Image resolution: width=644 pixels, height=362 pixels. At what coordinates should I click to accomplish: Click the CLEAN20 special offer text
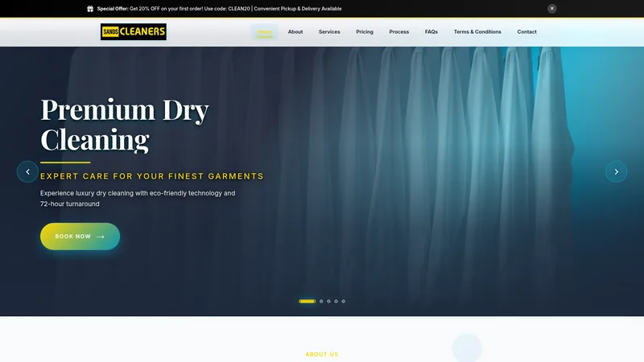[219, 9]
